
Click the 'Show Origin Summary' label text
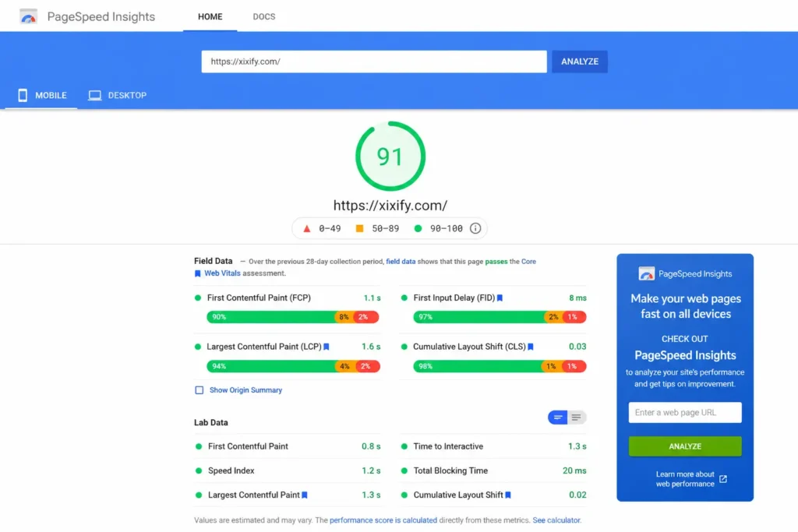245,390
